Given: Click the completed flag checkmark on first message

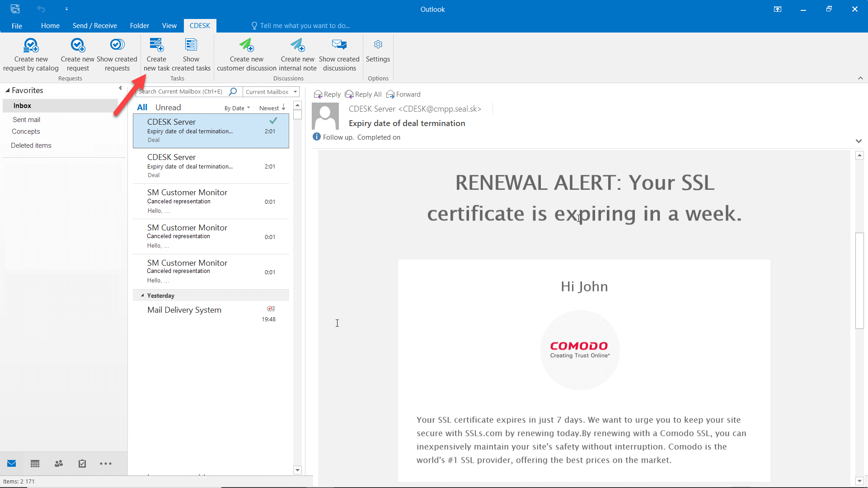Looking at the screenshot, I should point(273,121).
